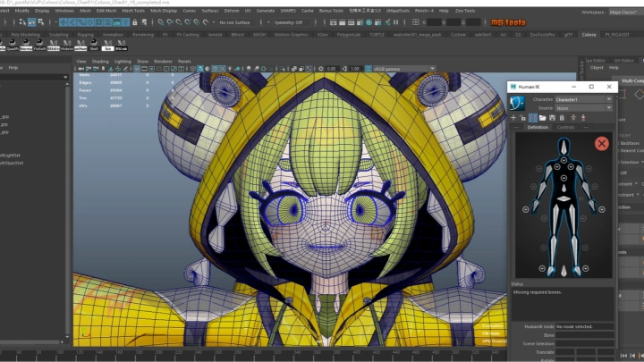Open the viewport Lighting menu

[x=123, y=61]
